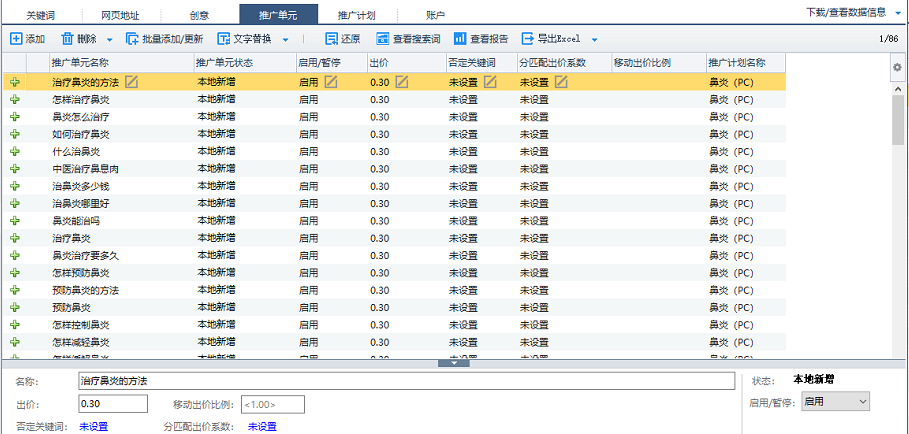Click green plus icon of 鼻炎怎么治疗 row
The height and width of the screenshot is (434, 909).
[x=15, y=117]
